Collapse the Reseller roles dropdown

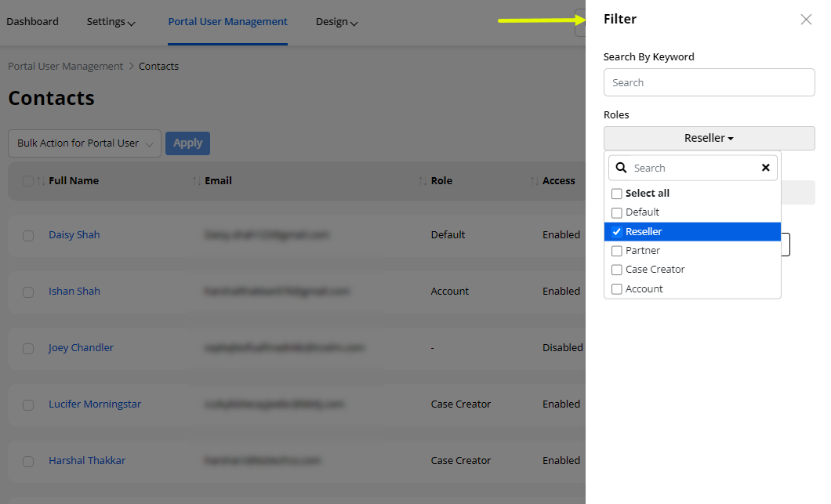(709, 138)
